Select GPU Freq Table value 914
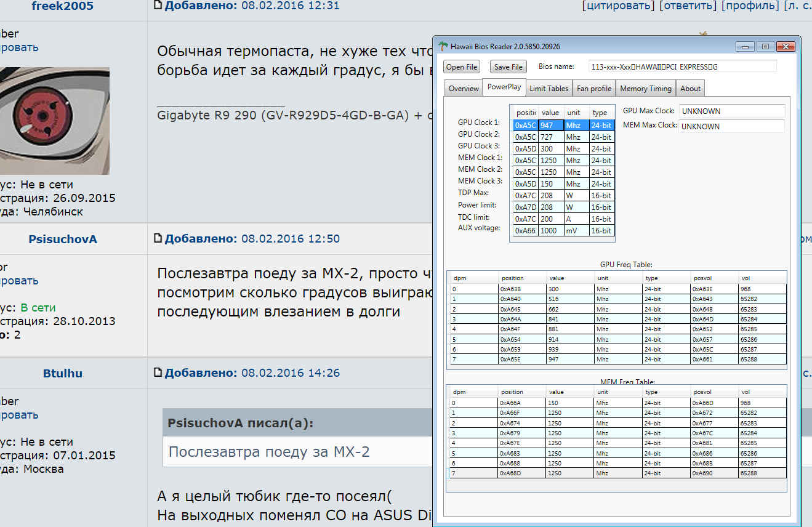Screen dimensions: 812x527 (x=570, y=339)
